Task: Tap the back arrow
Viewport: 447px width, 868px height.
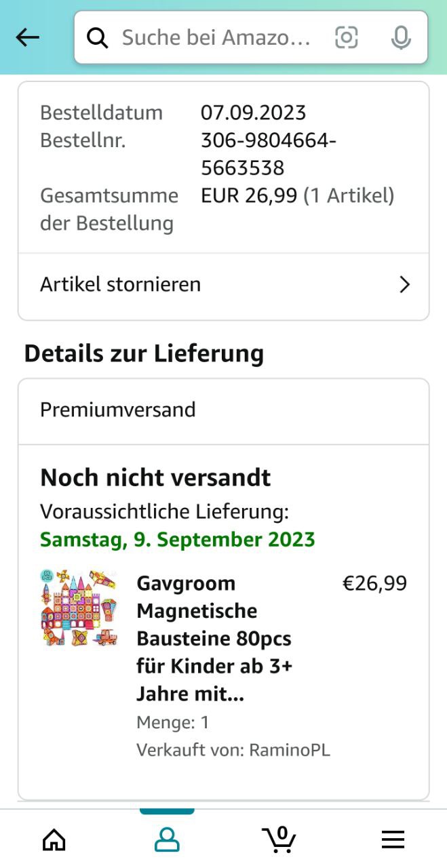Action: tap(28, 38)
